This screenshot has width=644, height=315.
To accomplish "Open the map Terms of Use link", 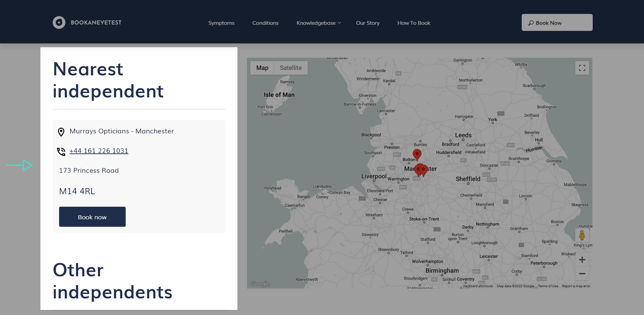I will pyautogui.click(x=548, y=286).
